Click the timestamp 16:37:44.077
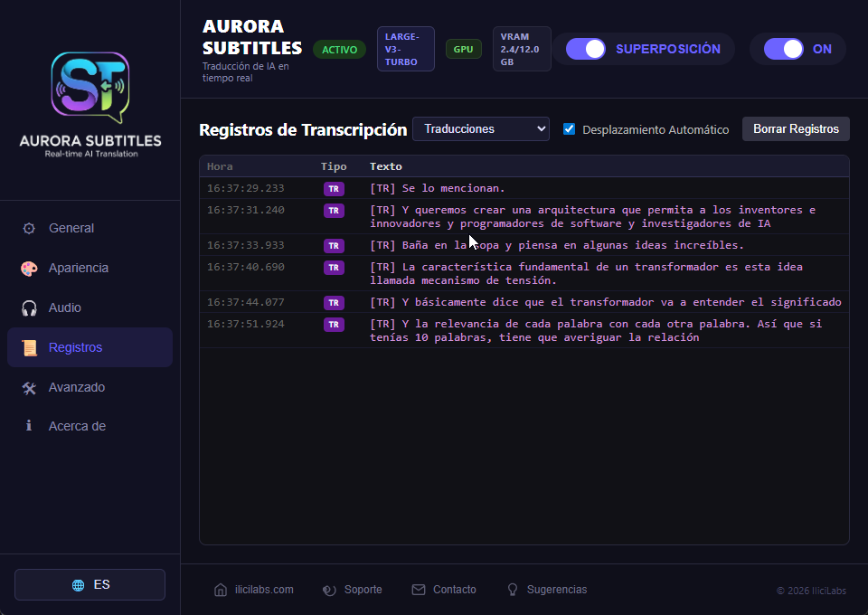868x615 pixels. (x=246, y=302)
